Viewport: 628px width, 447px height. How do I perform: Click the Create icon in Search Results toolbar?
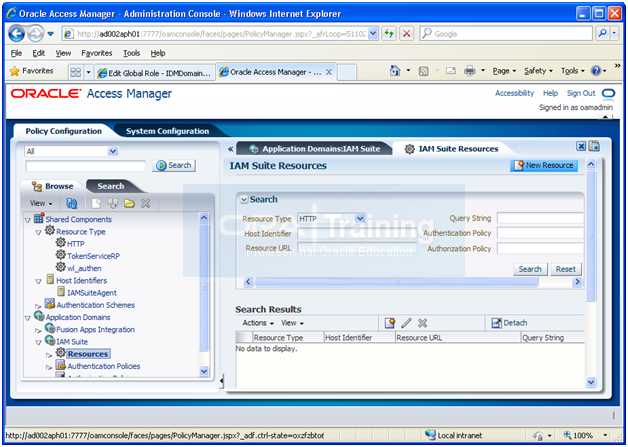(x=390, y=323)
